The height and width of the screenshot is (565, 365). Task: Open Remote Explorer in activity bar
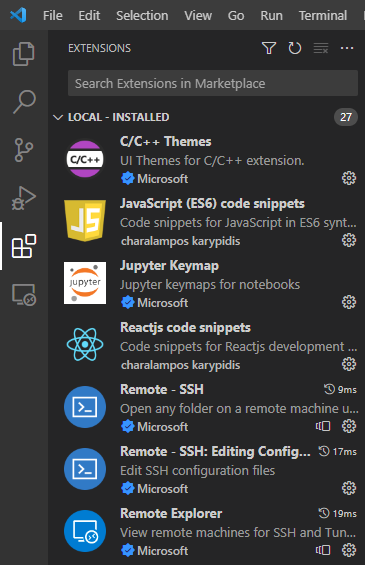coord(24,294)
